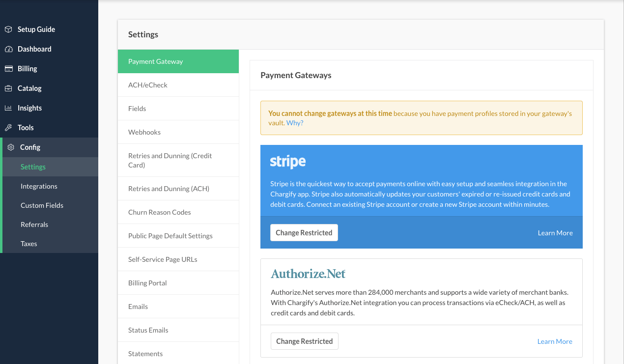
Task: Click the Payment Gateways heading
Action: click(296, 75)
